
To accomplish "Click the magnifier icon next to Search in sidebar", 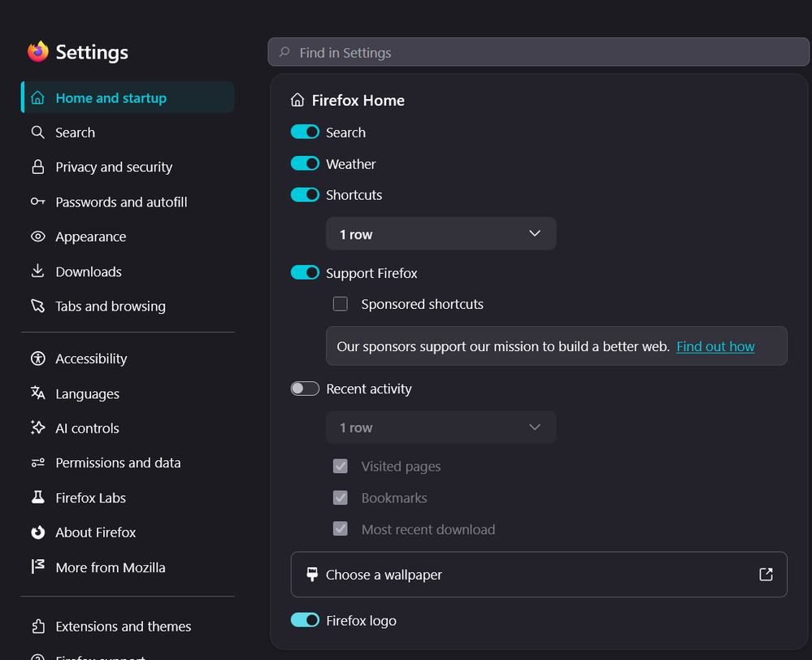I will [38, 132].
